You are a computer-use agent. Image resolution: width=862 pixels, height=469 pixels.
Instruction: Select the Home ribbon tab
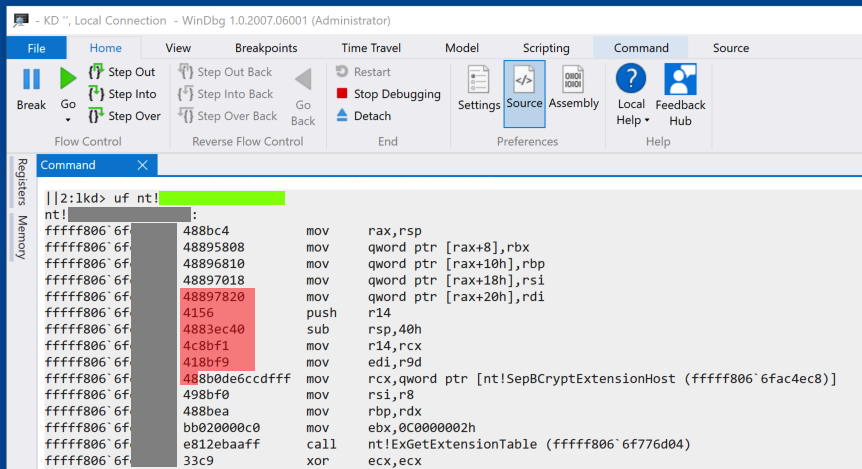click(106, 48)
